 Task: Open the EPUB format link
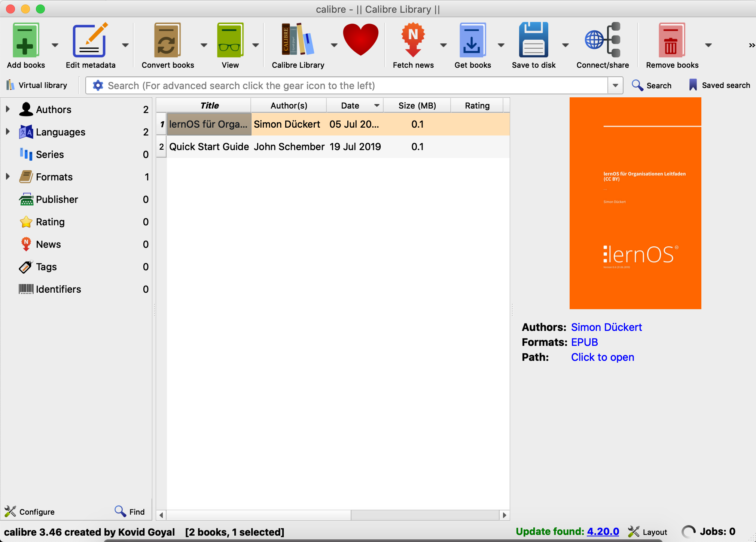pos(584,342)
